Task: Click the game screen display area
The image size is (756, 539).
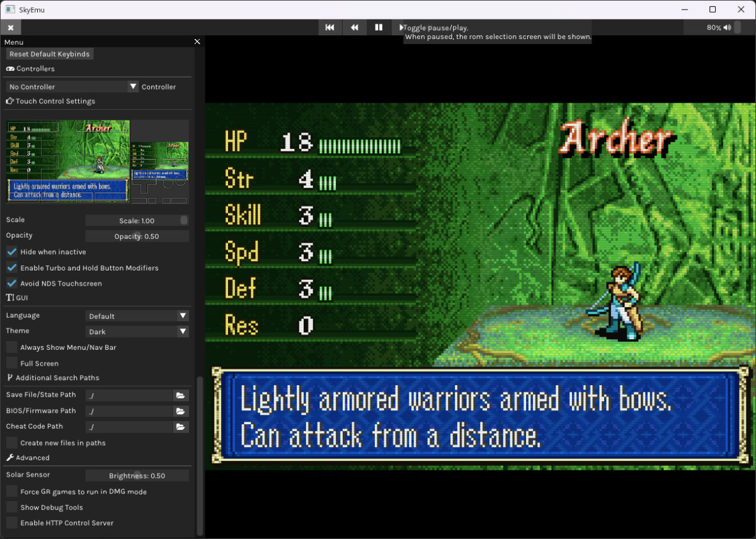Action: 480,286
